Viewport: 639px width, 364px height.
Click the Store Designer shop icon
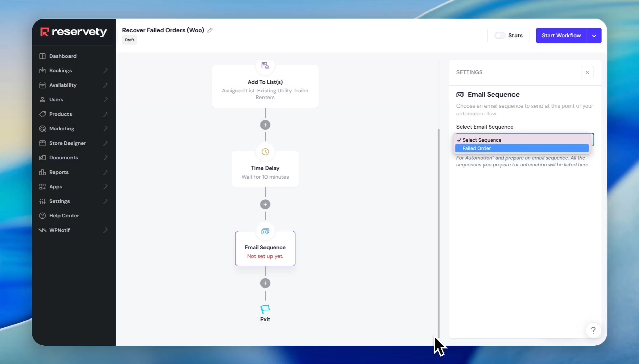point(42,143)
